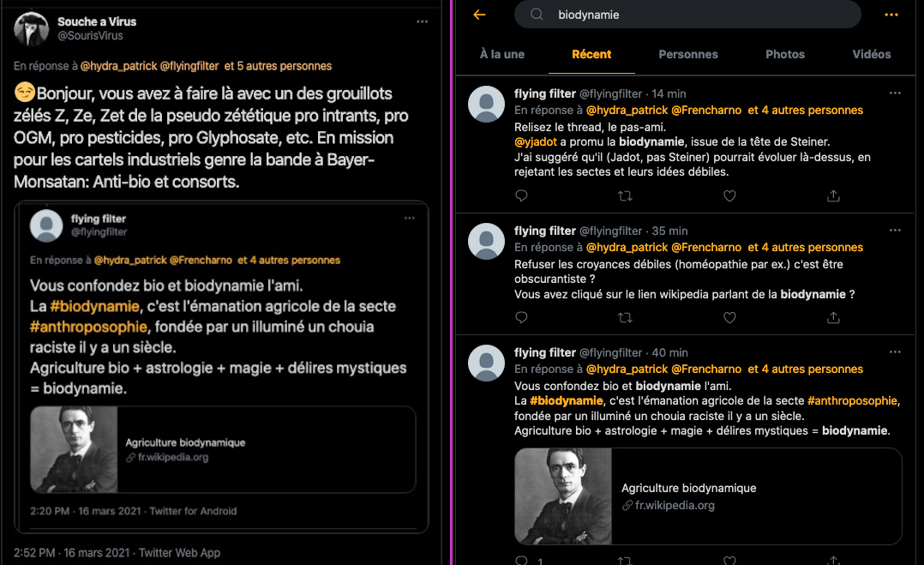Open more options on Souche a Virus tweet

point(422,21)
